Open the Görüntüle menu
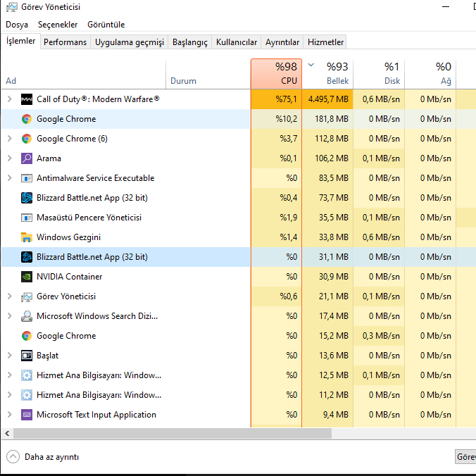 [106, 25]
